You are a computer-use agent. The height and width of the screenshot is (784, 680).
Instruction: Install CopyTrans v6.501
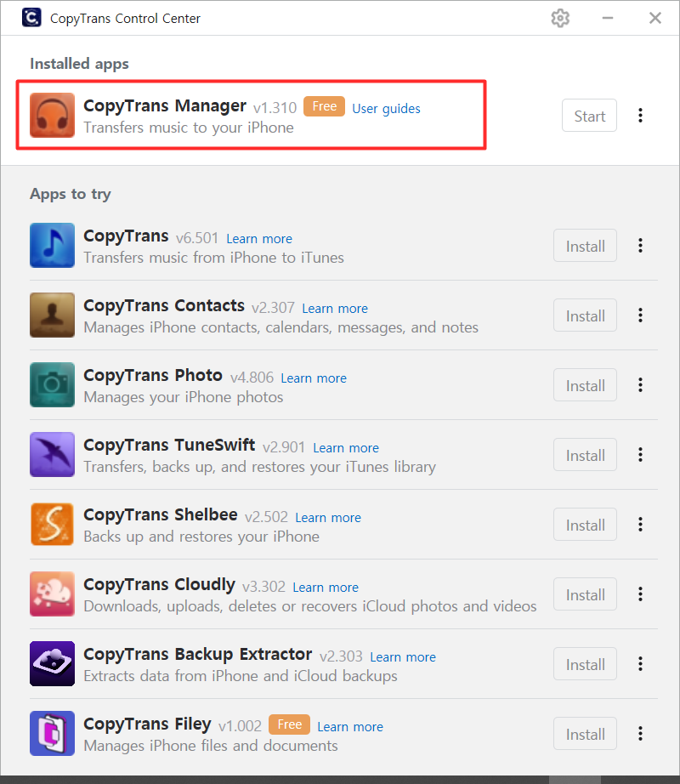(585, 246)
